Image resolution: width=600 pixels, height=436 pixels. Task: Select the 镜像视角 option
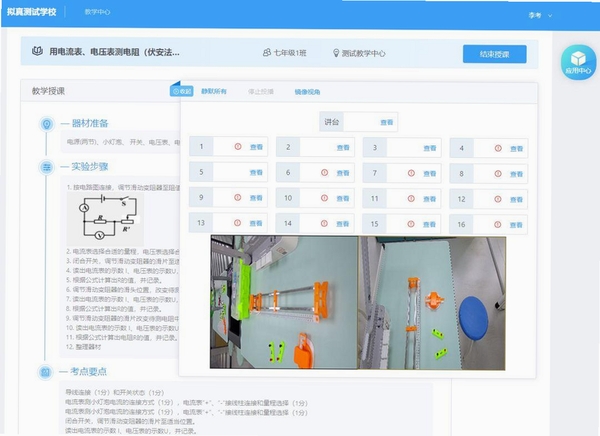coord(307,92)
